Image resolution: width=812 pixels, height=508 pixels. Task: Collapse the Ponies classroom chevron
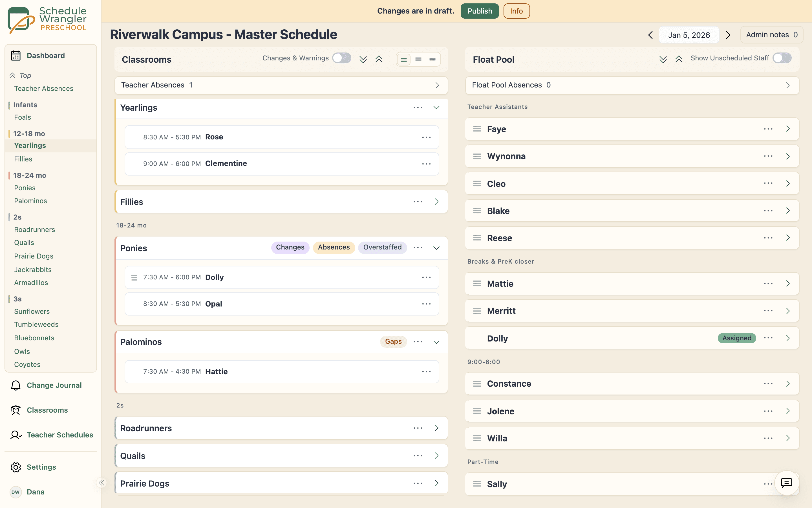click(x=436, y=248)
